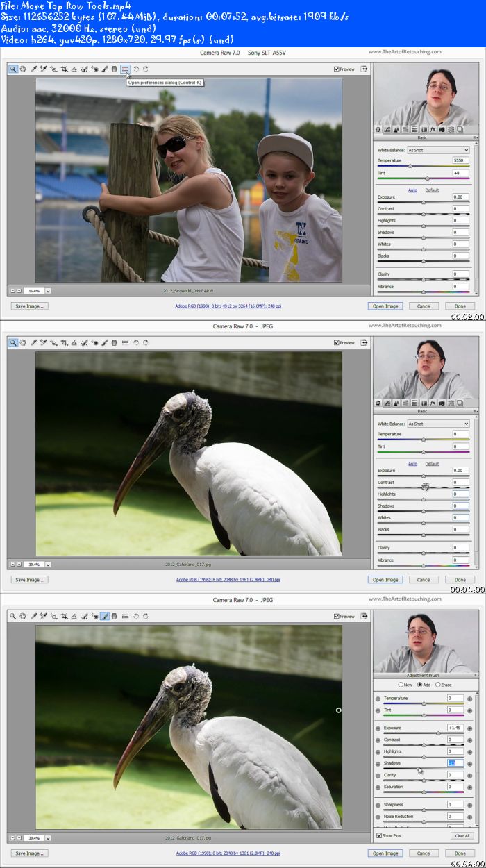Screen dimensions: 486x868
Task: Click the Default link in the Basic-panel stork window
Action: [x=432, y=463]
